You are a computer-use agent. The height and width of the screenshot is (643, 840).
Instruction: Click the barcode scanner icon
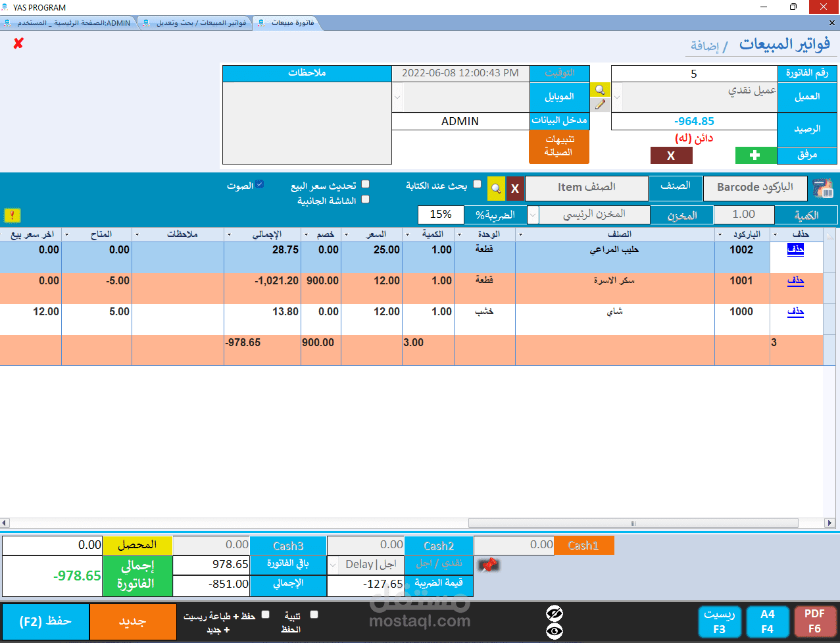coord(823,188)
